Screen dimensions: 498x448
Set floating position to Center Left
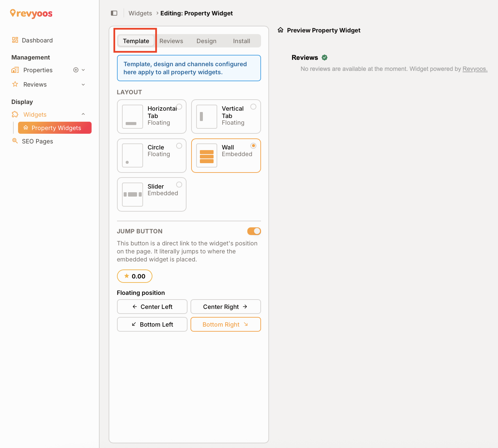[x=152, y=307]
